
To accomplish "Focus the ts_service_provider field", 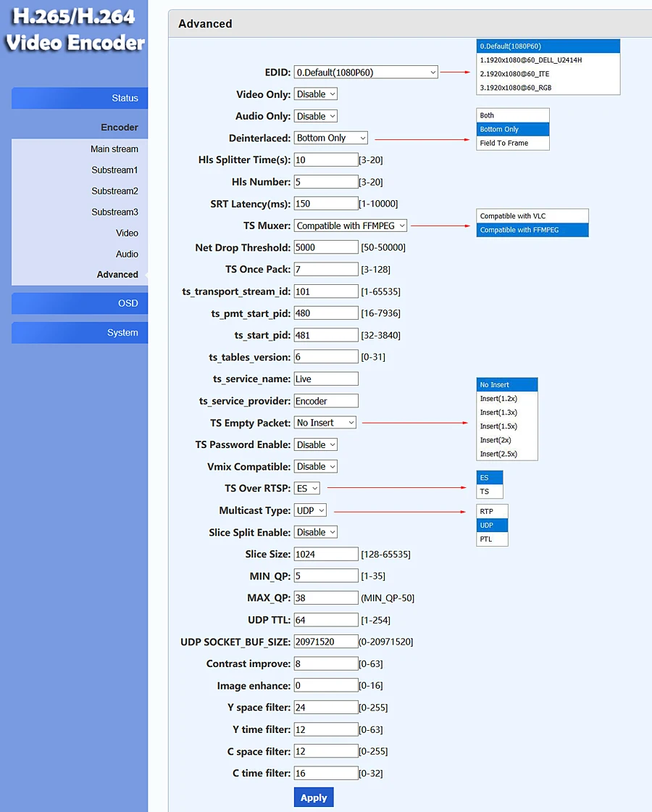I will tap(326, 401).
